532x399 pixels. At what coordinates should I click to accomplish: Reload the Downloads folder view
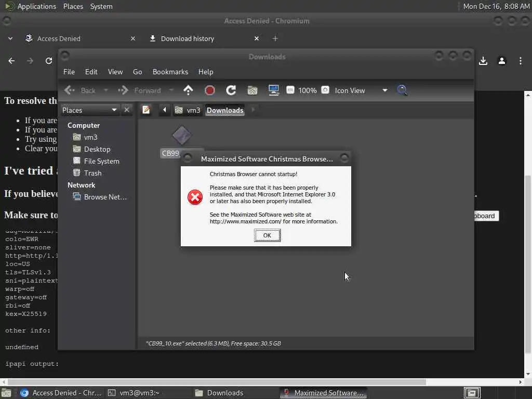[x=231, y=90]
